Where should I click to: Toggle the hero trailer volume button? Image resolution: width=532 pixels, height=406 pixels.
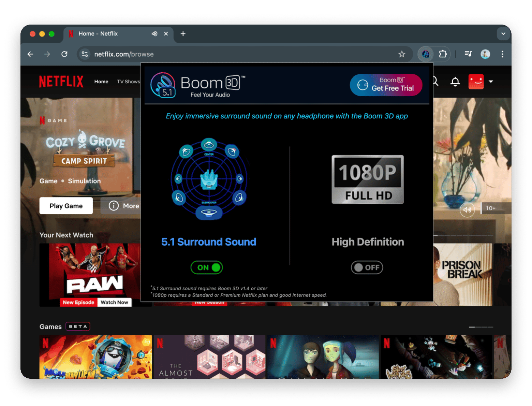point(467,210)
